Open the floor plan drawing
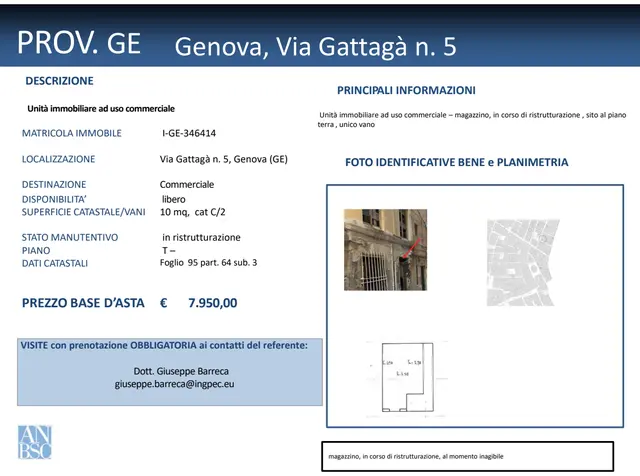The width and height of the screenshot is (640, 476). point(407,378)
